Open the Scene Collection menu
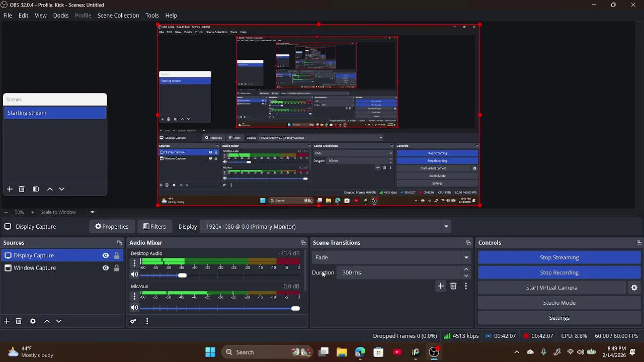 click(118, 16)
